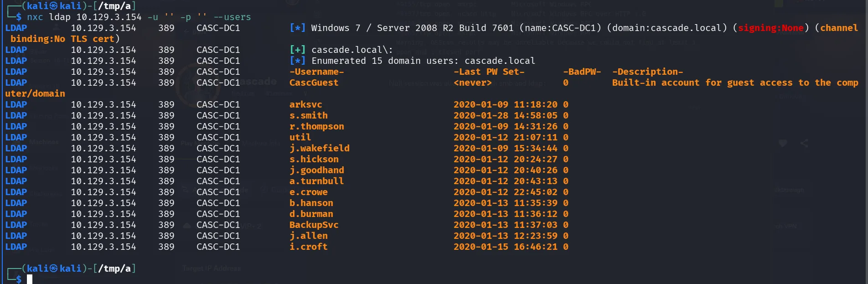This screenshot has width=868, height=284.
Task: Click the -BadPW- column header
Action: [582, 72]
